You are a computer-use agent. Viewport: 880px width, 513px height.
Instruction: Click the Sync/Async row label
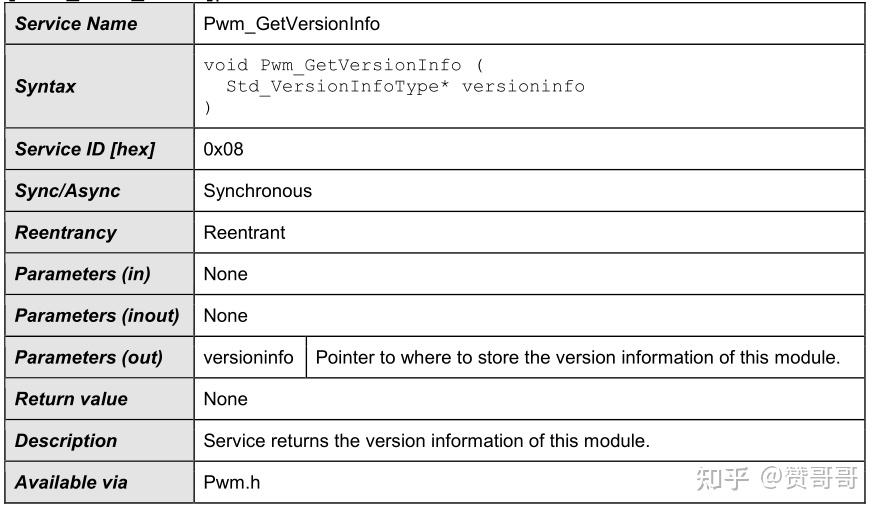click(67, 191)
